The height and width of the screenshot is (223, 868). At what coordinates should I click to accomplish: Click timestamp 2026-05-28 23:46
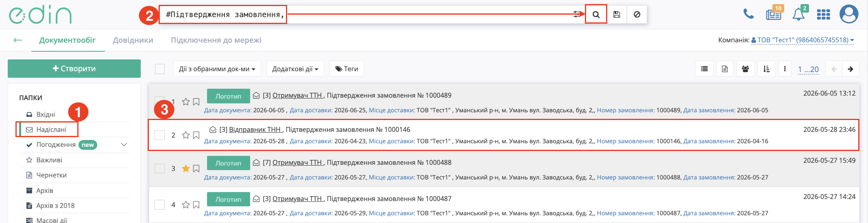tap(829, 129)
